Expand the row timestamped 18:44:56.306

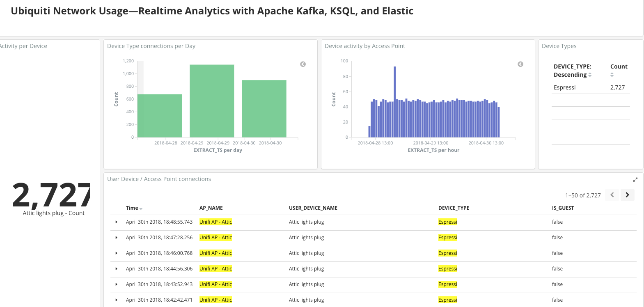pyautogui.click(x=117, y=269)
